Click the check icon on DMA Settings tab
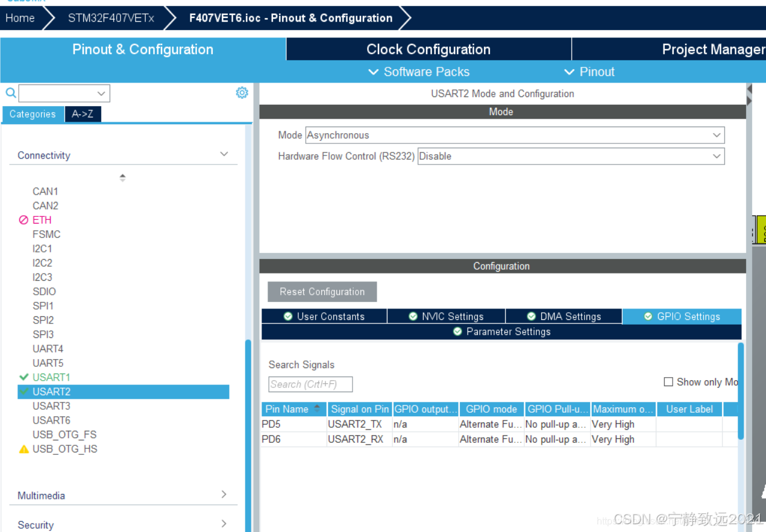The image size is (766, 532). click(x=531, y=316)
